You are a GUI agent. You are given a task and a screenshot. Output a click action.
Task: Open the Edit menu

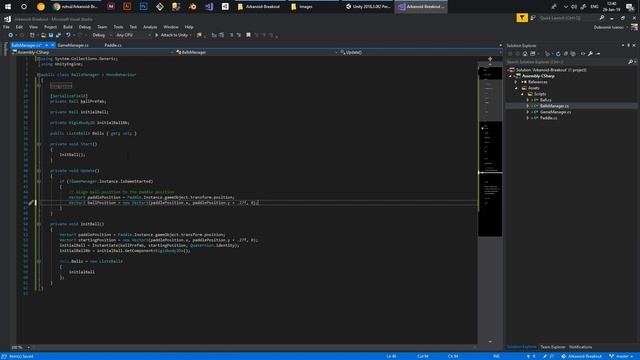(x=19, y=27)
